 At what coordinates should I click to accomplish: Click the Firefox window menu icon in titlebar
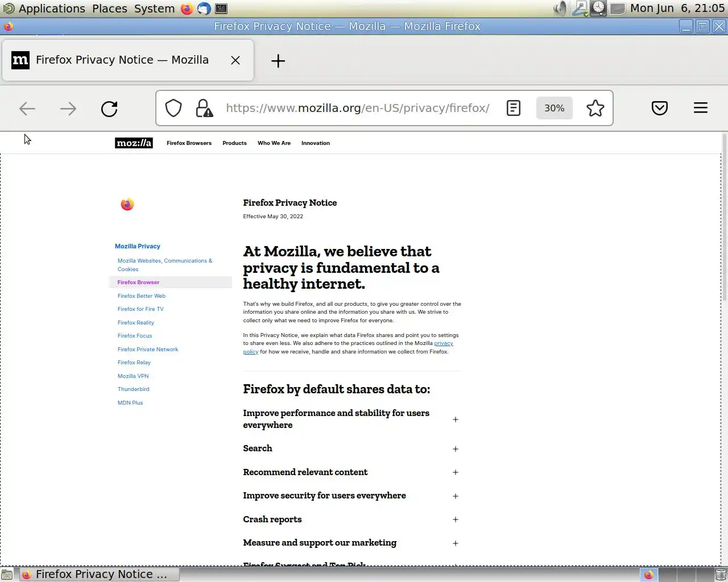pos(9,26)
